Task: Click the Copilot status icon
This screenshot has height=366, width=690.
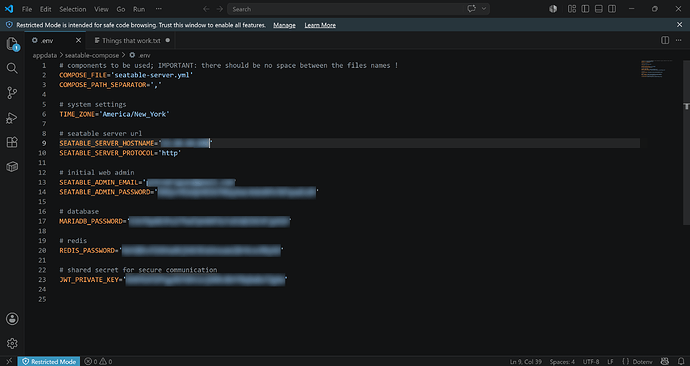Action: click(665, 361)
